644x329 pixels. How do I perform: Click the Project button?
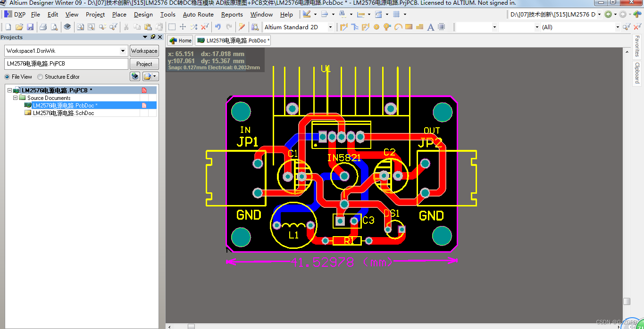144,64
